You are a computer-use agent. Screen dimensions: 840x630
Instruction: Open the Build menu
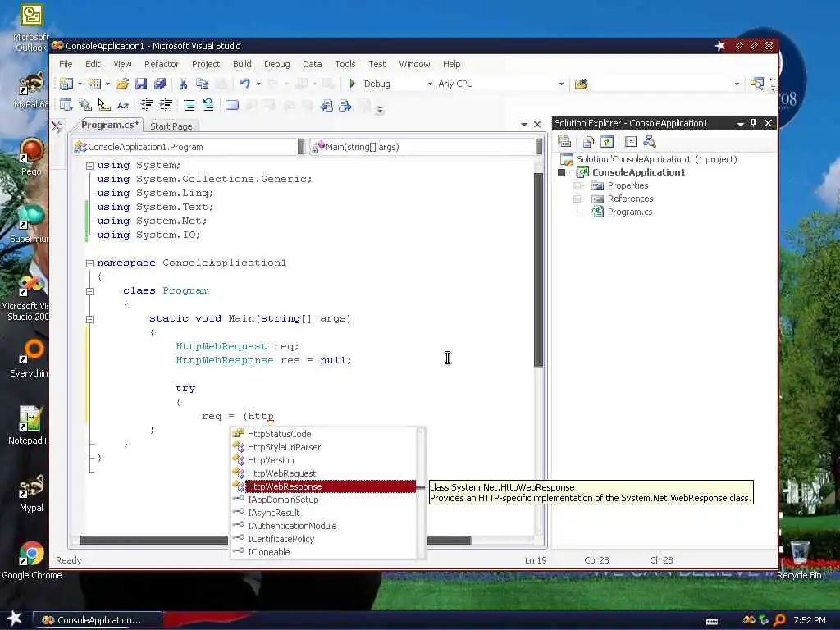[x=242, y=64]
